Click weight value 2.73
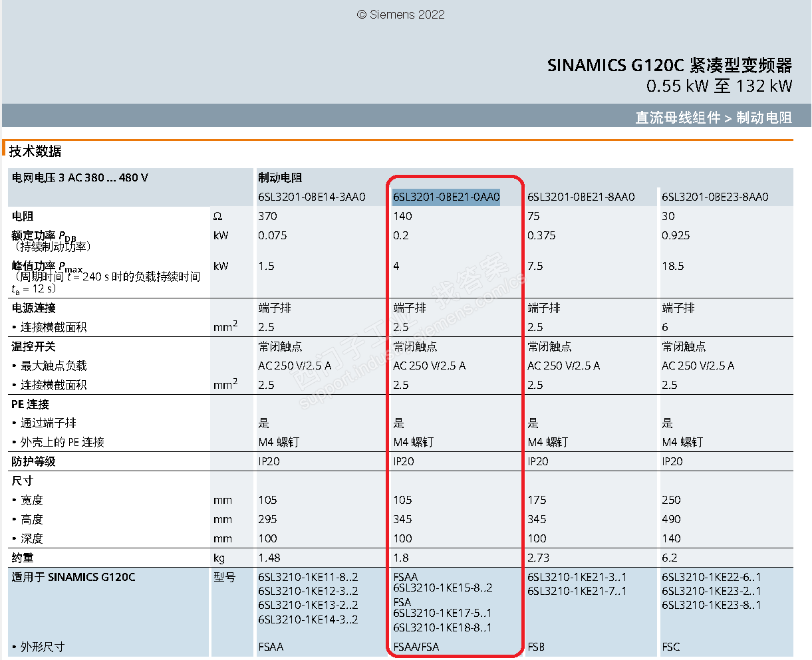The image size is (812, 660). [x=538, y=558]
